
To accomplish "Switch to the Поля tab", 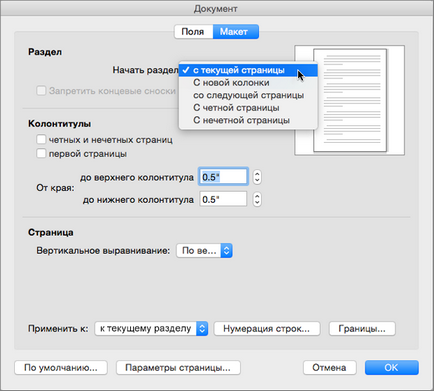I will point(193,32).
